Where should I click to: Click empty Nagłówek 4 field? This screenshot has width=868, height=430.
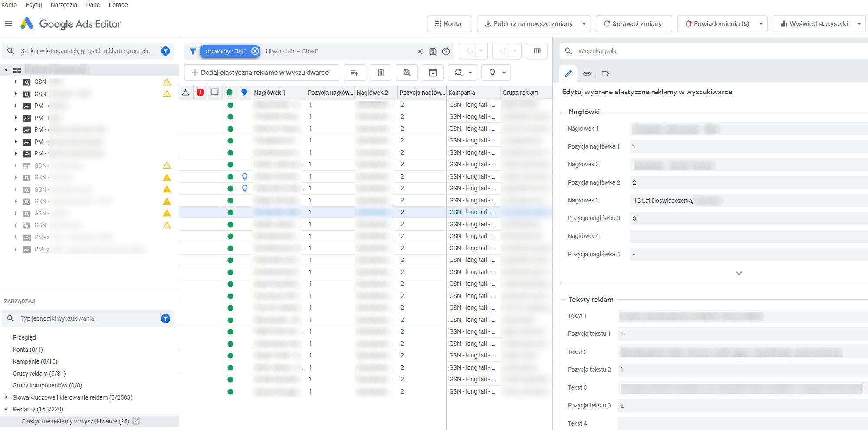pyautogui.click(x=749, y=236)
